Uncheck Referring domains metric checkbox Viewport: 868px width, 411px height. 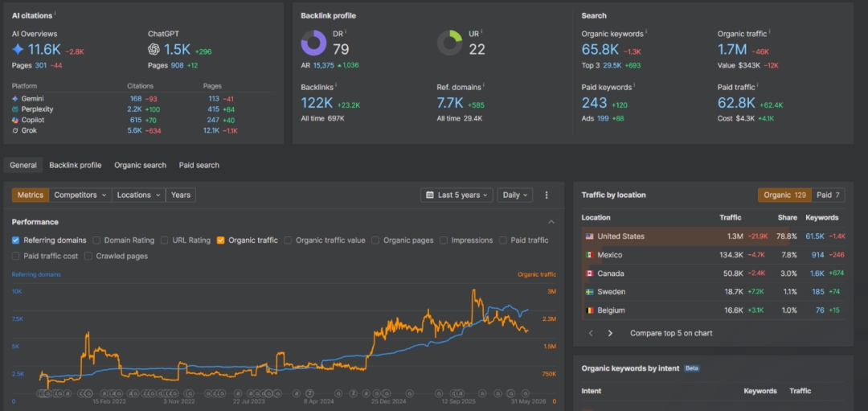15,240
